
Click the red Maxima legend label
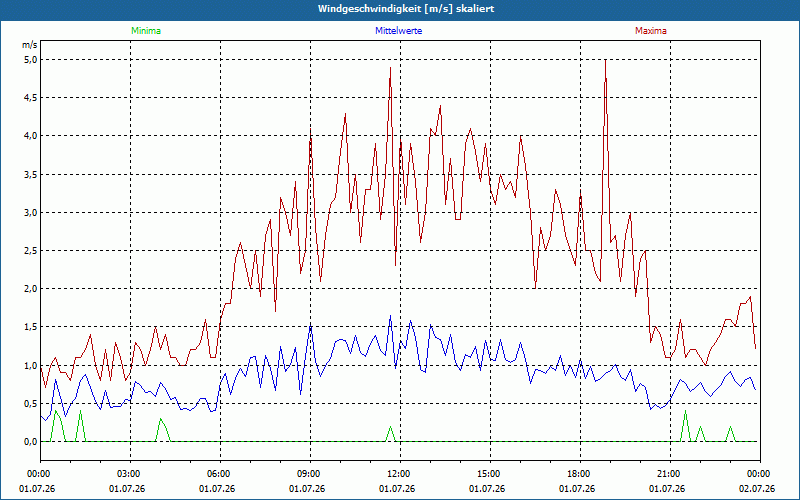(651, 31)
